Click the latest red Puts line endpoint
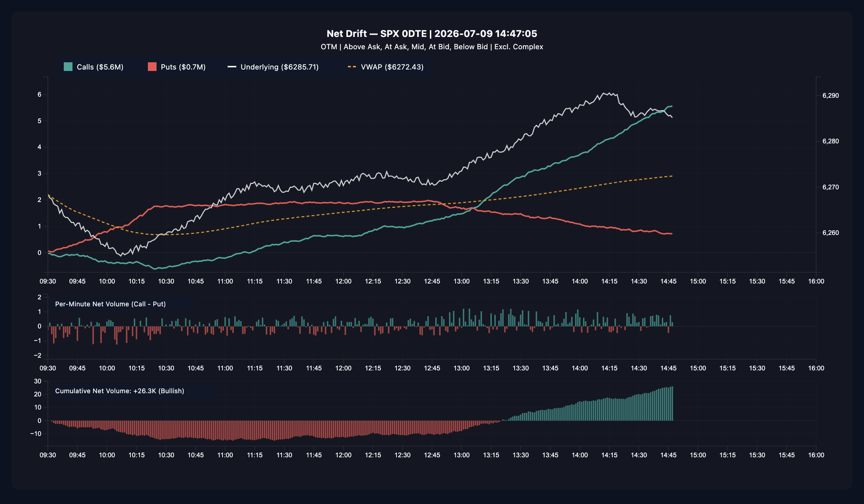This screenshot has width=864, height=504. (x=672, y=234)
